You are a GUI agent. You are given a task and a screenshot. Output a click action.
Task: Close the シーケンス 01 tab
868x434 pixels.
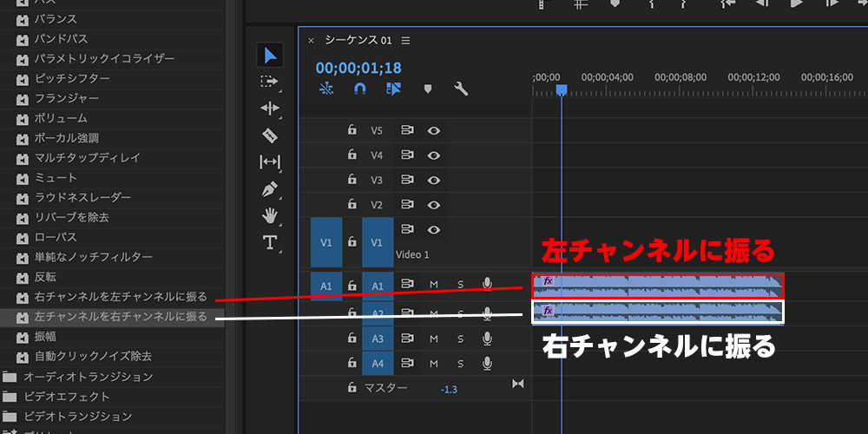click(x=311, y=41)
